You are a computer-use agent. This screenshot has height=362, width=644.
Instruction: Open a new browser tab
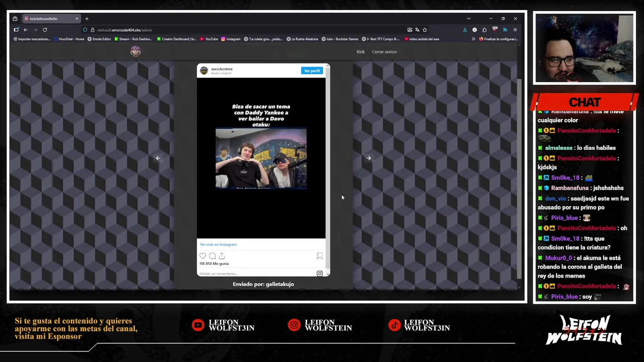[87, 19]
